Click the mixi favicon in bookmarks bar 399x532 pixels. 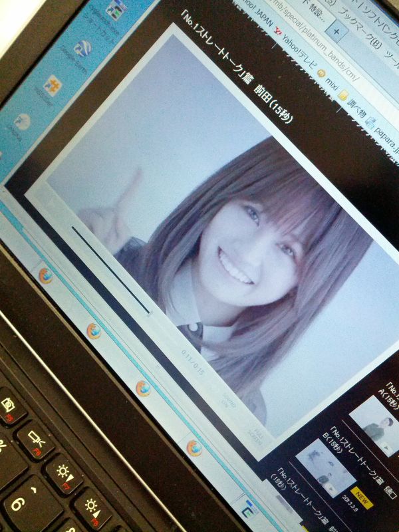[x=321, y=72]
